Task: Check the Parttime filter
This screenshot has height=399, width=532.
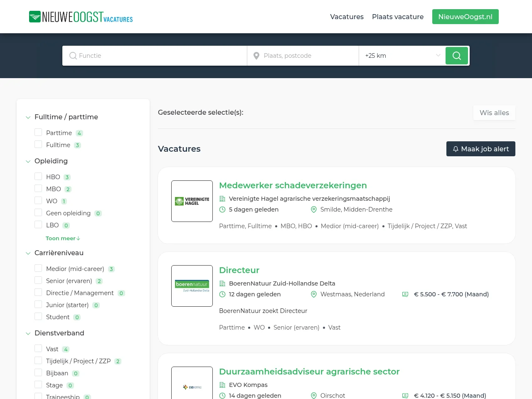Action: 38,132
